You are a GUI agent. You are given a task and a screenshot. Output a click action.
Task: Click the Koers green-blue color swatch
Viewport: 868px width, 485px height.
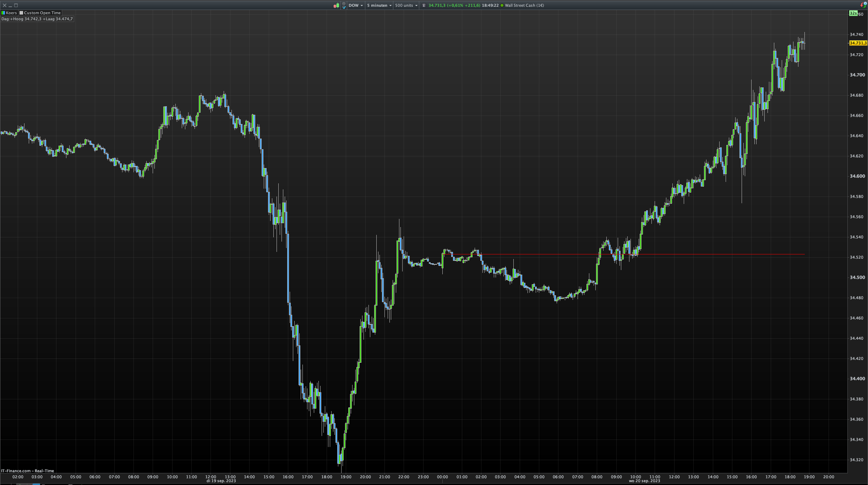pyautogui.click(x=3, y=13)
